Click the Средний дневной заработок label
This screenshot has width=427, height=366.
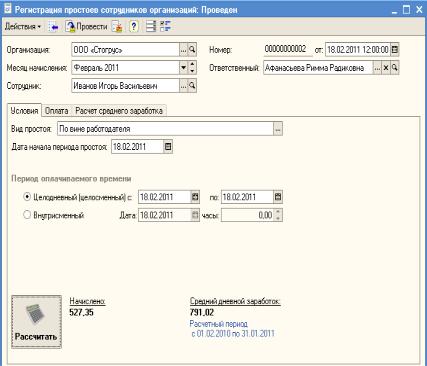click(x=235, y=301)
